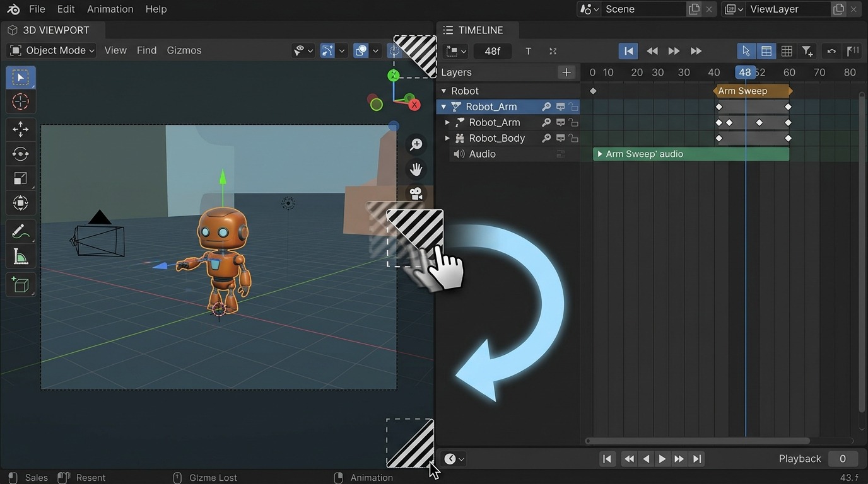Click the table view icon in timeline header
Screen dimensions: 868x484
coord(766,51)
